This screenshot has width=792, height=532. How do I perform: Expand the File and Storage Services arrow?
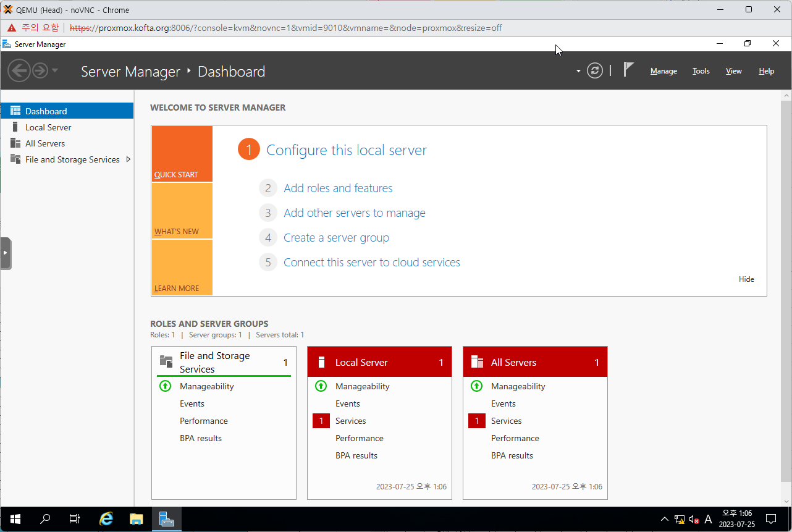[128, 159]
